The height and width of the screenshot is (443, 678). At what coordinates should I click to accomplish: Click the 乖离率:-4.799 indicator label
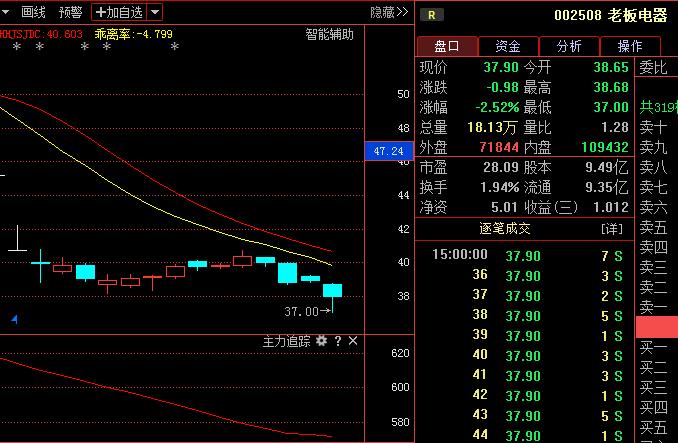(x=134, y=34)
